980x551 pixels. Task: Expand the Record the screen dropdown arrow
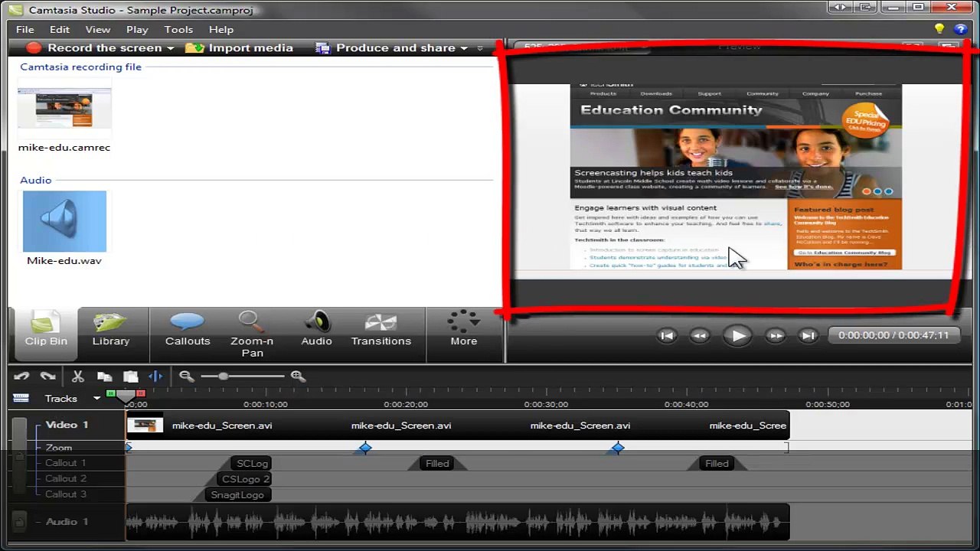[171, 48]
